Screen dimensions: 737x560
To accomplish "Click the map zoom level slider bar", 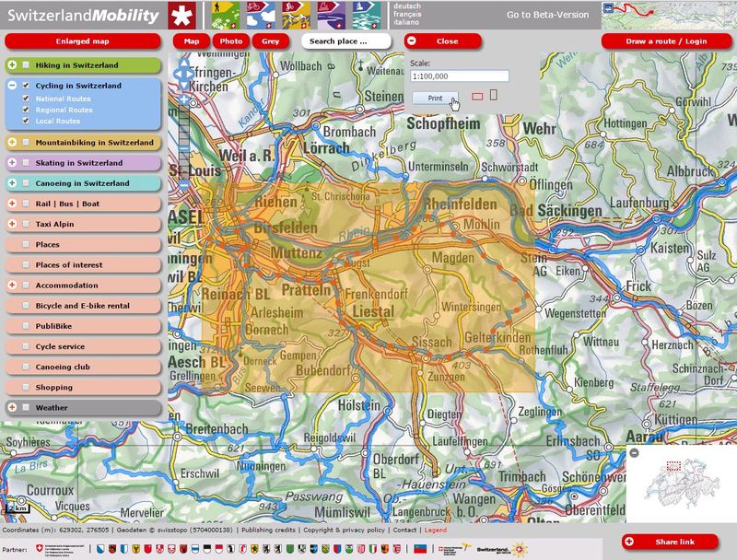I will 183,138.
